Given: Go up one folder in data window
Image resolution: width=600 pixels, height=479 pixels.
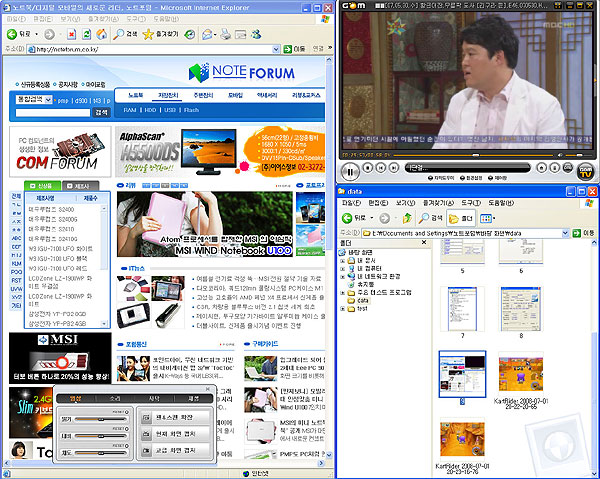Looking at the screenshot, I should 407,218.
